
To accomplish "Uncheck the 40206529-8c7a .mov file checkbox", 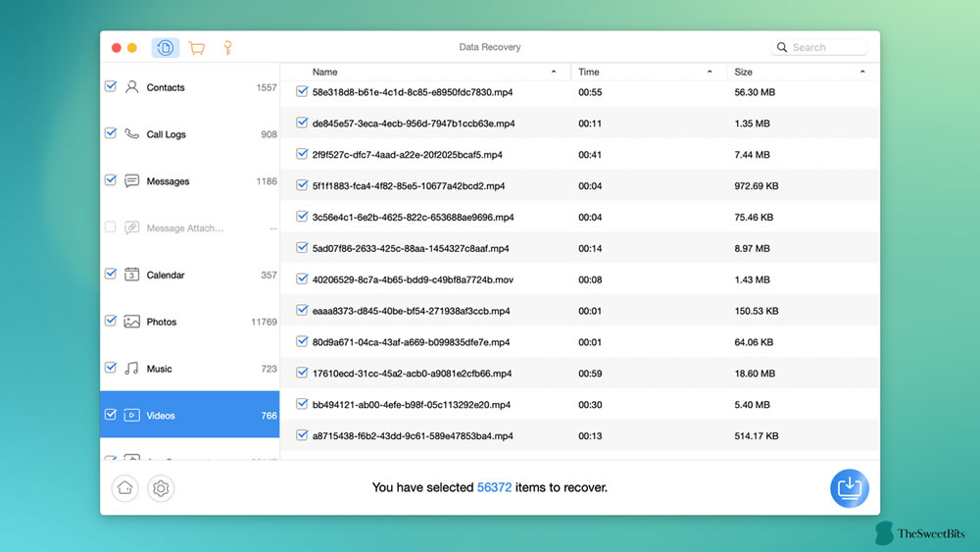I will click(x=302, y=278).
